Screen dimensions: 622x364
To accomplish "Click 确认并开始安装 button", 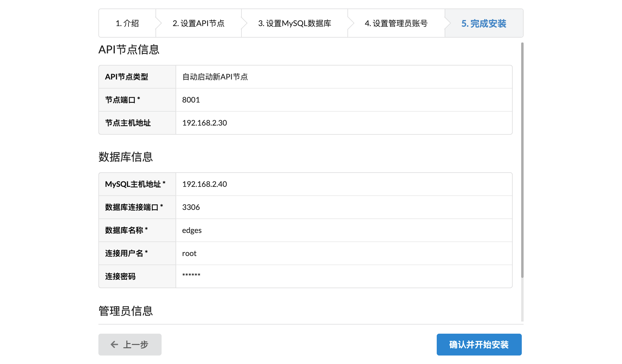I will point(479,345).
